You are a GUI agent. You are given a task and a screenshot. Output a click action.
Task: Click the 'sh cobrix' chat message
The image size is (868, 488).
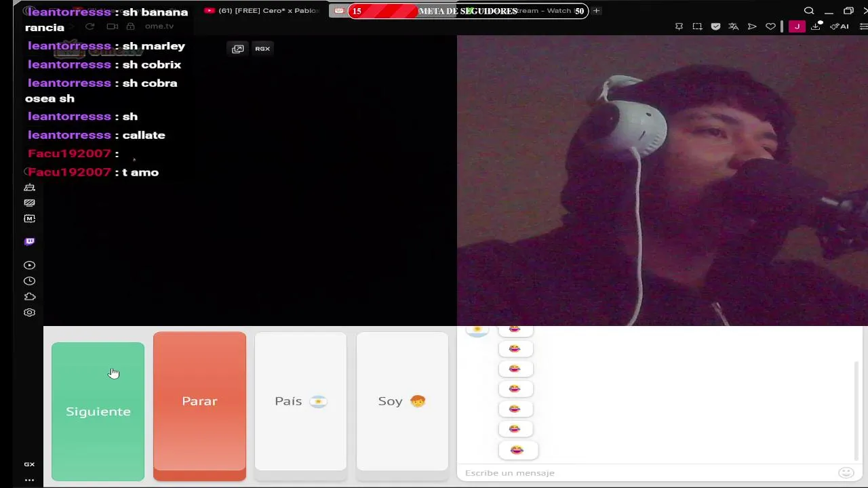point(104,64)
